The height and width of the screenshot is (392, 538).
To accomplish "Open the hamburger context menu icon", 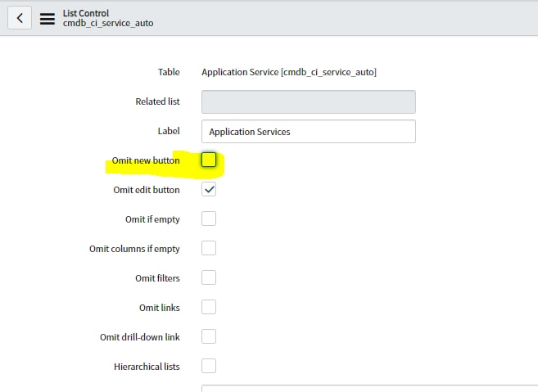I will (47, 19).
